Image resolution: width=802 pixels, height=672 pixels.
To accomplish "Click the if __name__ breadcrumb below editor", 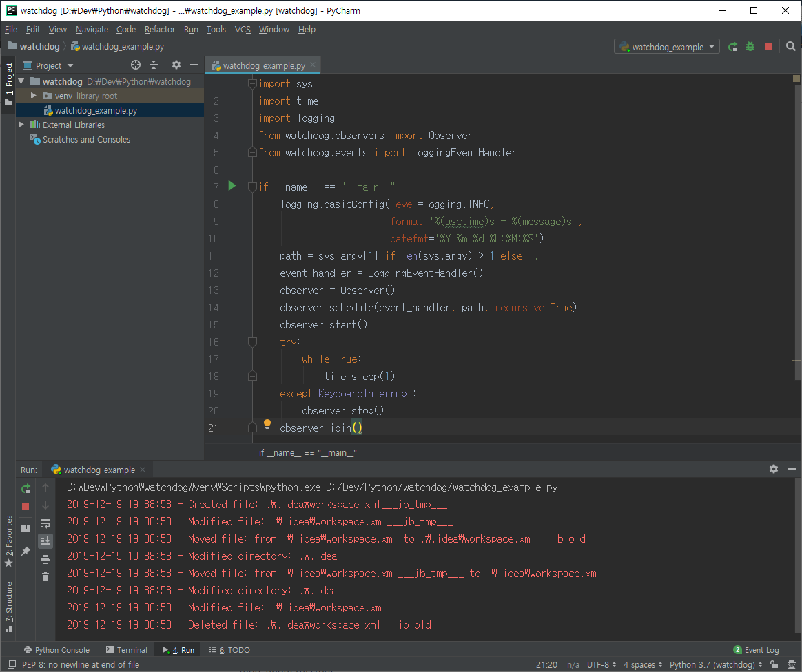I will tap(307, 453).
